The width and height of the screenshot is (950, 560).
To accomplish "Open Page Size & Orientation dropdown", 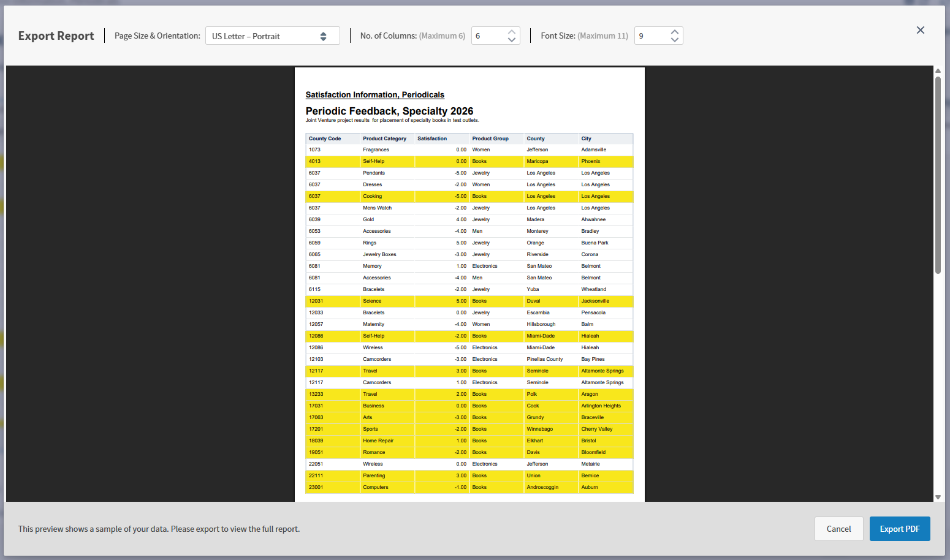I will (272, 36).
